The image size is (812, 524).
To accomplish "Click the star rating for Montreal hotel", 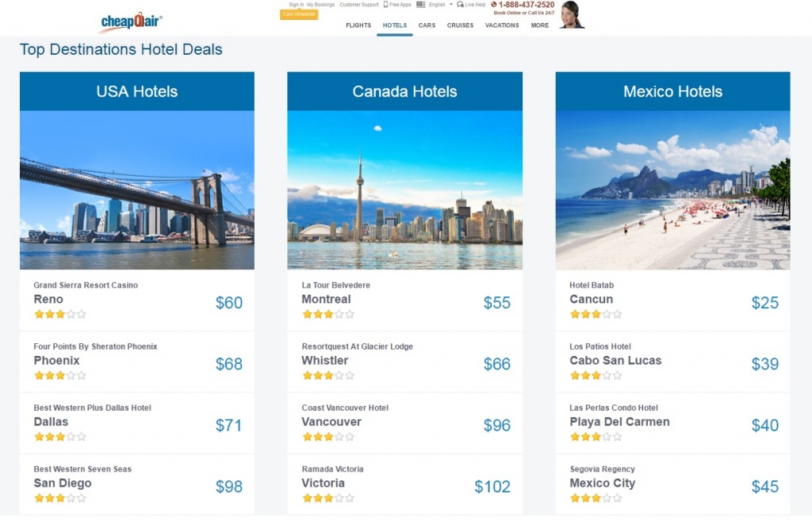I will pyautogui.click(x=327, y=314).
